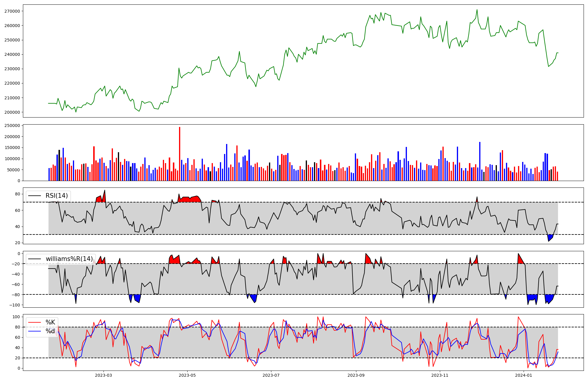Viewport: 588px width, 382px height.
Task: Click the %d legend label
Action: (50, 331)
